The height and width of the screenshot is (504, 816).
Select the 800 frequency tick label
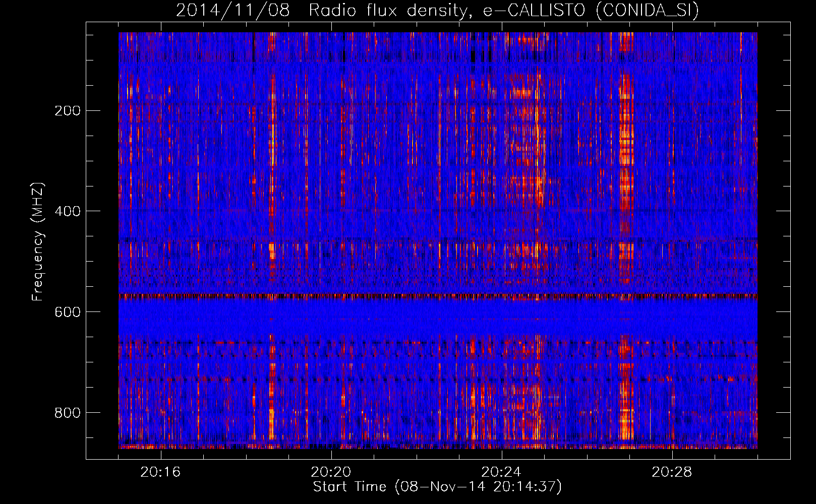pos(68,413)
